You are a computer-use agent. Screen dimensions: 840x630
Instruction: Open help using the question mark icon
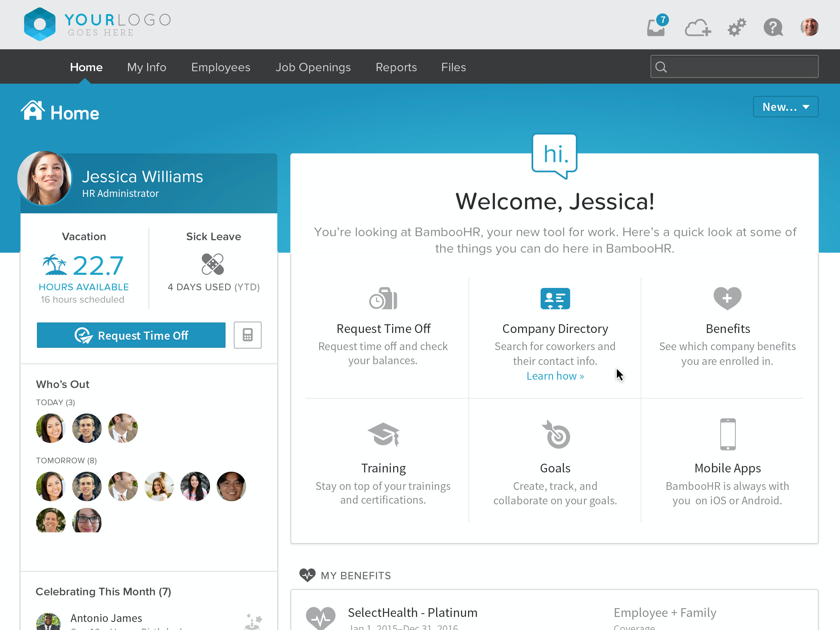tap(773, 27)
